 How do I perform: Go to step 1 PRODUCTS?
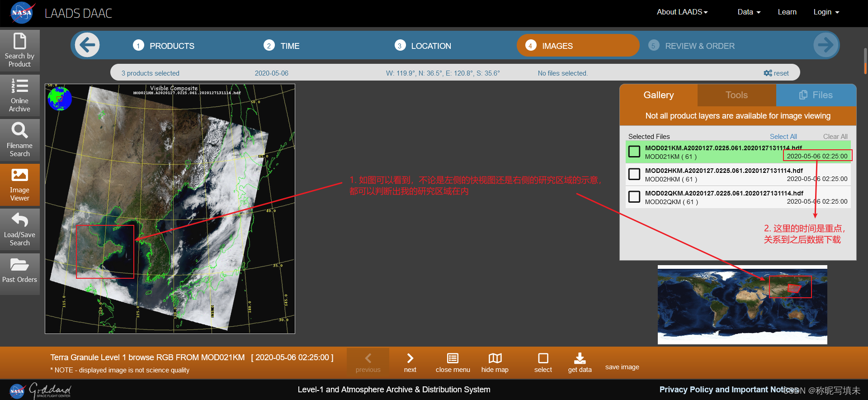pos(164,46)
